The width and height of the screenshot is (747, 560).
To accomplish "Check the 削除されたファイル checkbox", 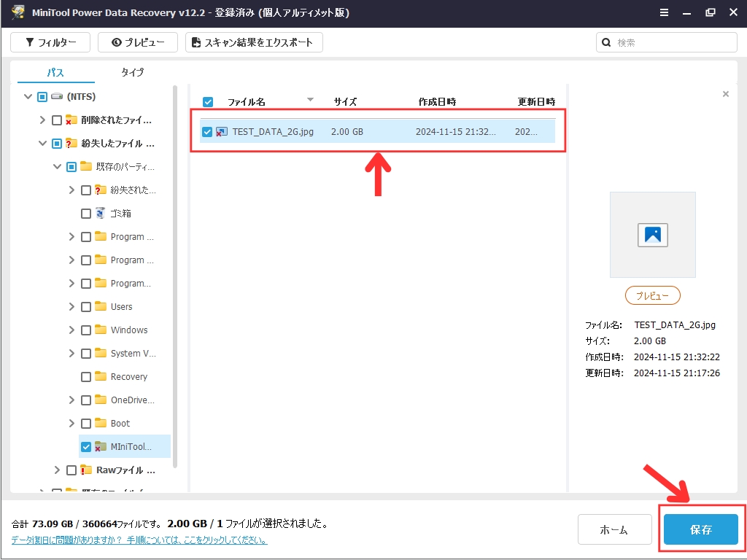I will 57,120.
